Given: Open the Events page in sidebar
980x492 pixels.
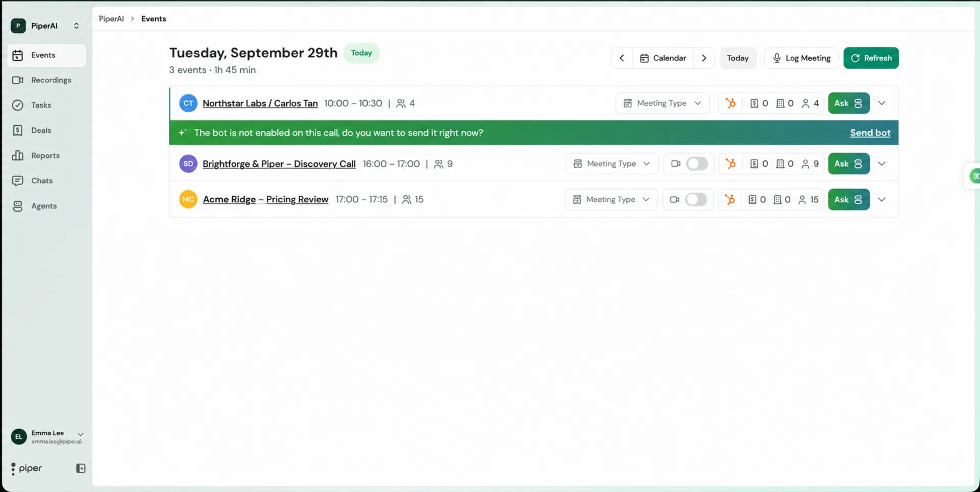Looking at the screenshot, I should pos(46,55).
